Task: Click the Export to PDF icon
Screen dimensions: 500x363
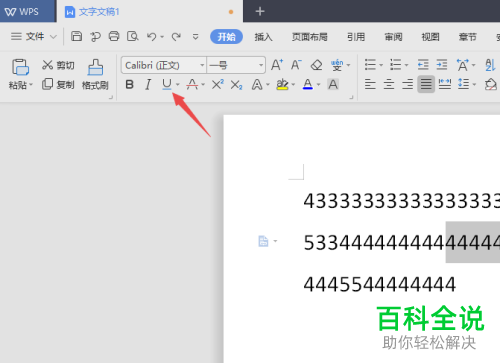Action: (95, 36)
